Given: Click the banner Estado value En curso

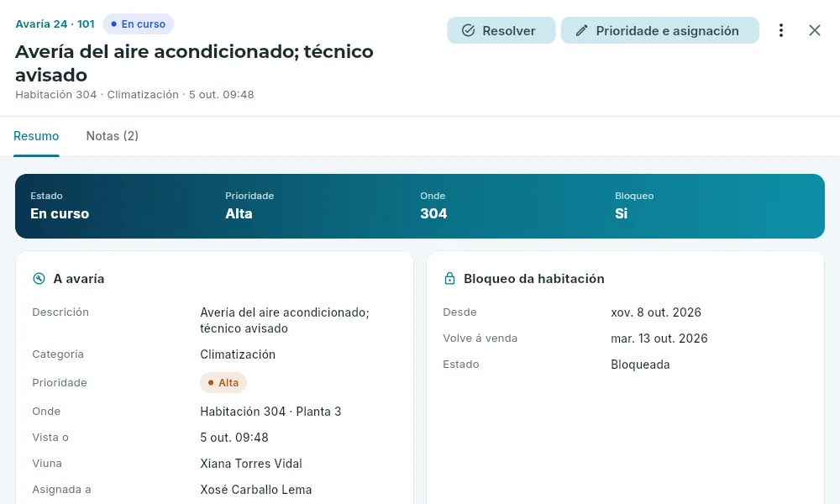Looking at the screenshot, I should [x=60, y=213].
